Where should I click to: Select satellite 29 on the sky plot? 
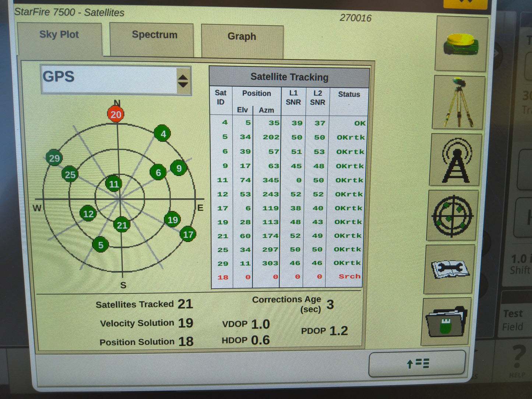tap(54, 158)
